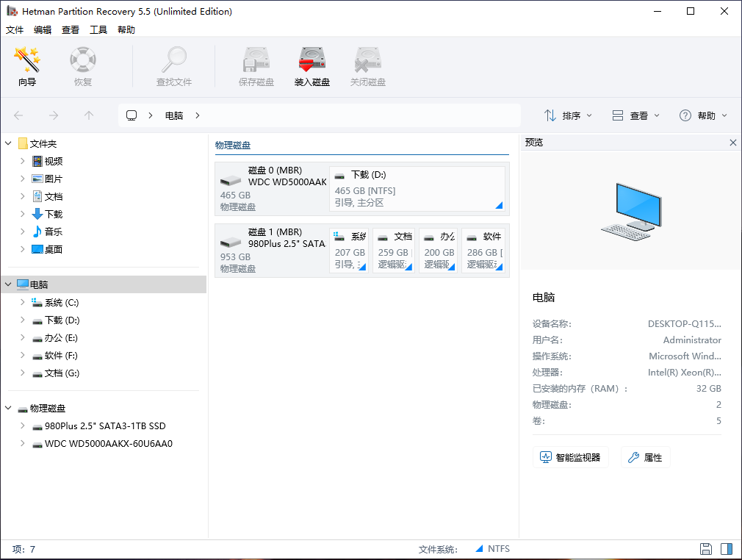Click the computer icon in address bar
The image size is (742, 560).
[x=132, y=115]
